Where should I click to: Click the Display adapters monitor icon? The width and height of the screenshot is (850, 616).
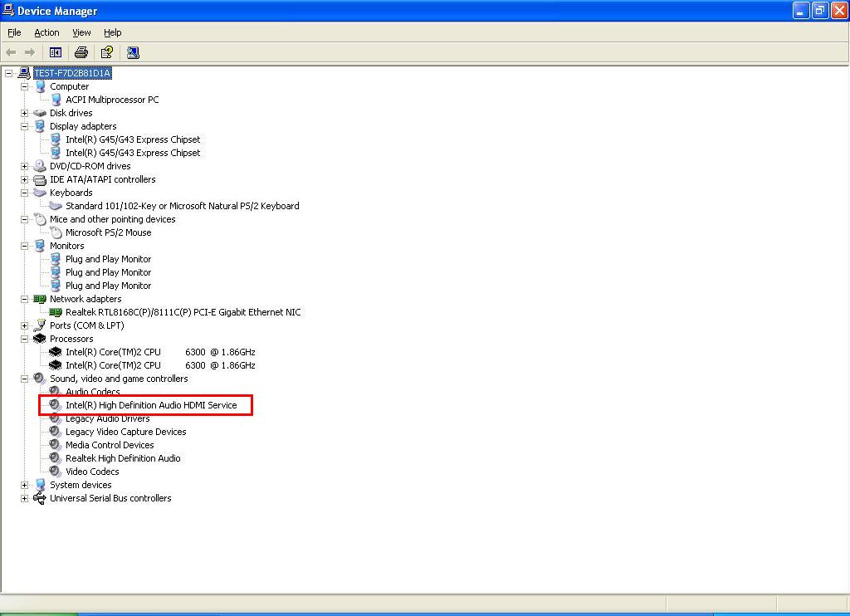(40, 126)
